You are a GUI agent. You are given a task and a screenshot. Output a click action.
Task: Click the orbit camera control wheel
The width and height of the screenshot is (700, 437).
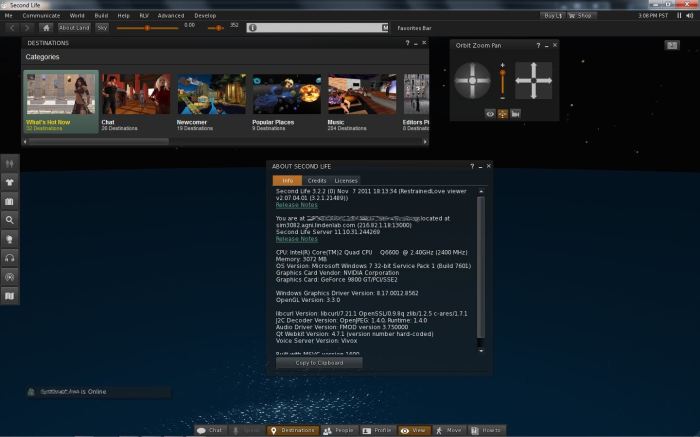tap(473, 80)
